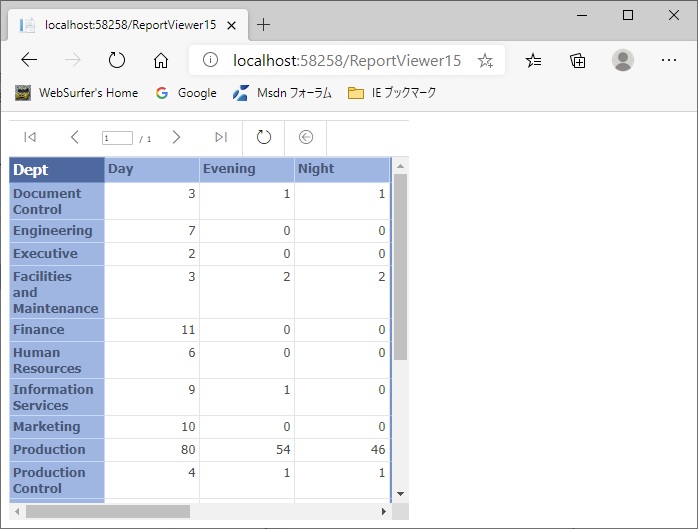Open IE ブックマーク folder

coord(392,93)
